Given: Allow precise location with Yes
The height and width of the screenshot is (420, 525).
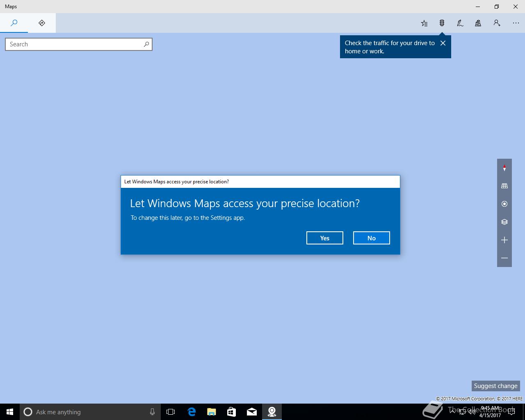Looking at the screenshot, I should (x=325, y=238).
